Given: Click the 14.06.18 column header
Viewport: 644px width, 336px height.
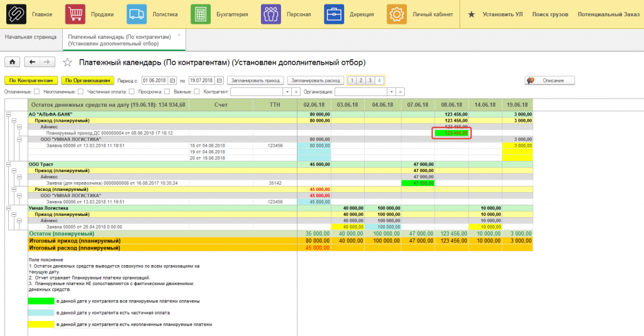Looking at the screenshot, I should coord(485,105).
